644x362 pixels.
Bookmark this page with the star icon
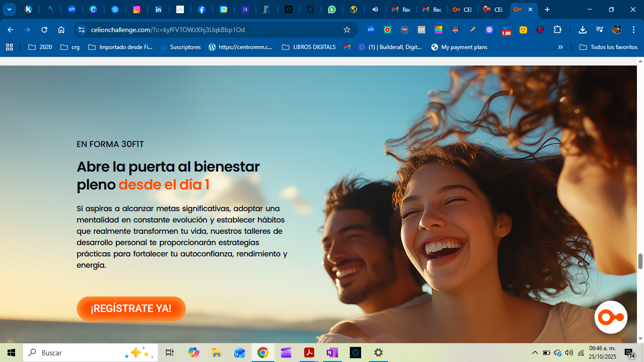click(347, 30)
